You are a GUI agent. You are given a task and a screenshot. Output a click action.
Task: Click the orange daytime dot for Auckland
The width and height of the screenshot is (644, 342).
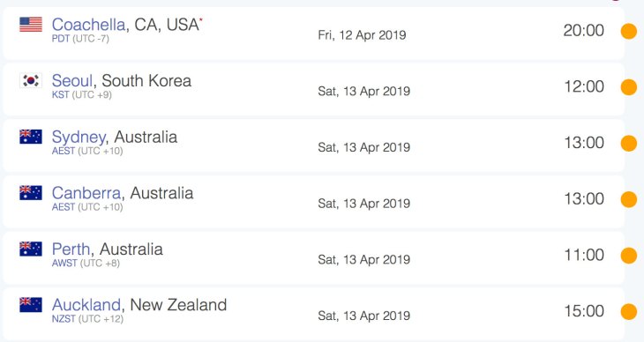tap(629, 312)
